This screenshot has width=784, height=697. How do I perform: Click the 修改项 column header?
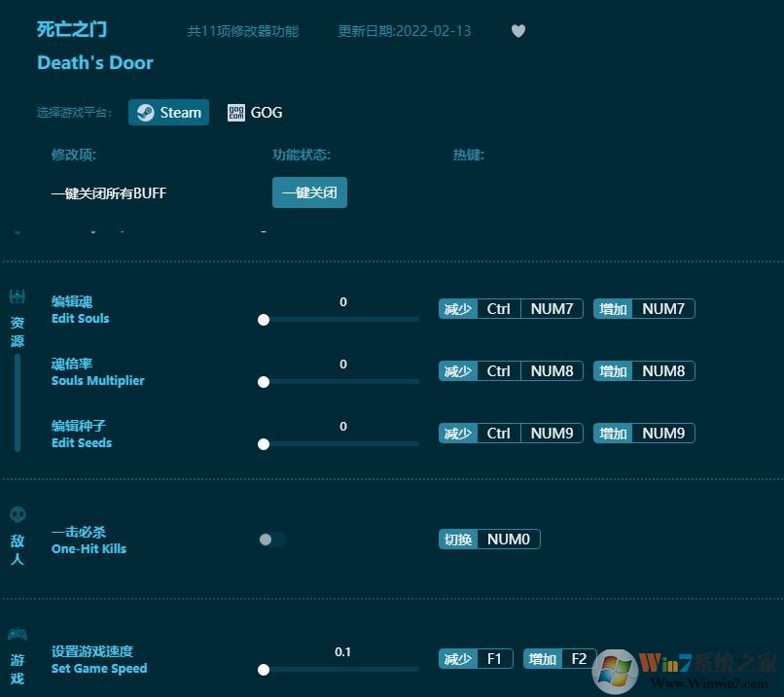point(74,155)
